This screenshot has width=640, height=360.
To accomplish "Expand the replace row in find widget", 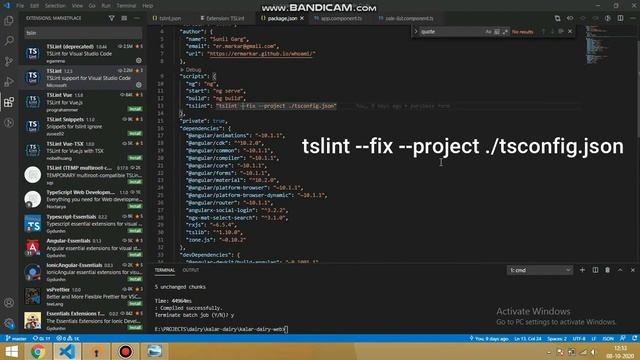I will (416, 31).
